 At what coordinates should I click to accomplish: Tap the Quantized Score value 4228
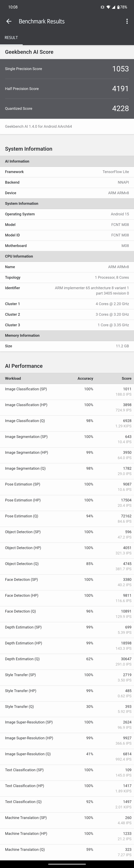[x=120, y=108]
